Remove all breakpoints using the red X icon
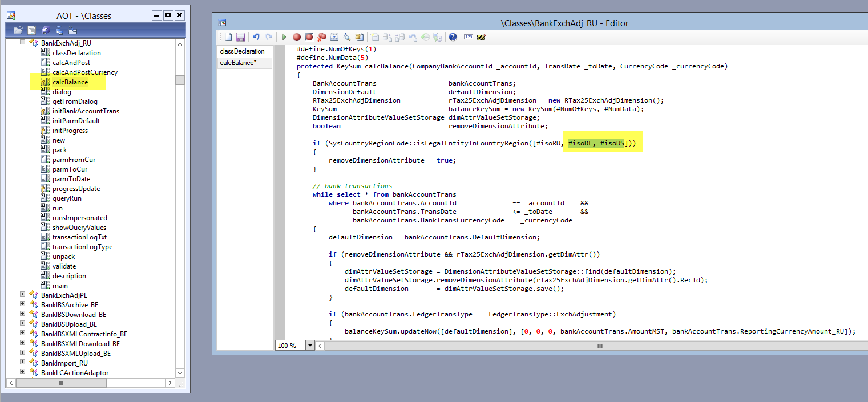 322,37
